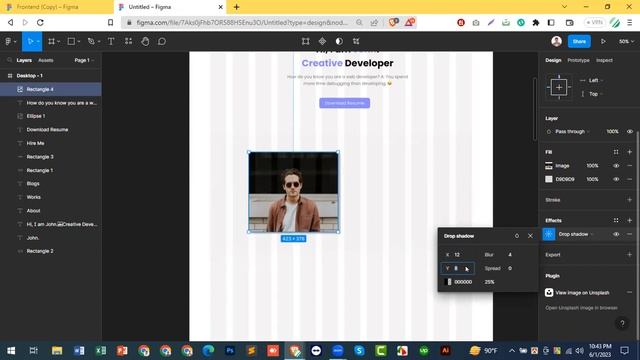The height and width of the screenshot is (360, 640).
Task: Click the Create component icon
Action: (322, 41)
